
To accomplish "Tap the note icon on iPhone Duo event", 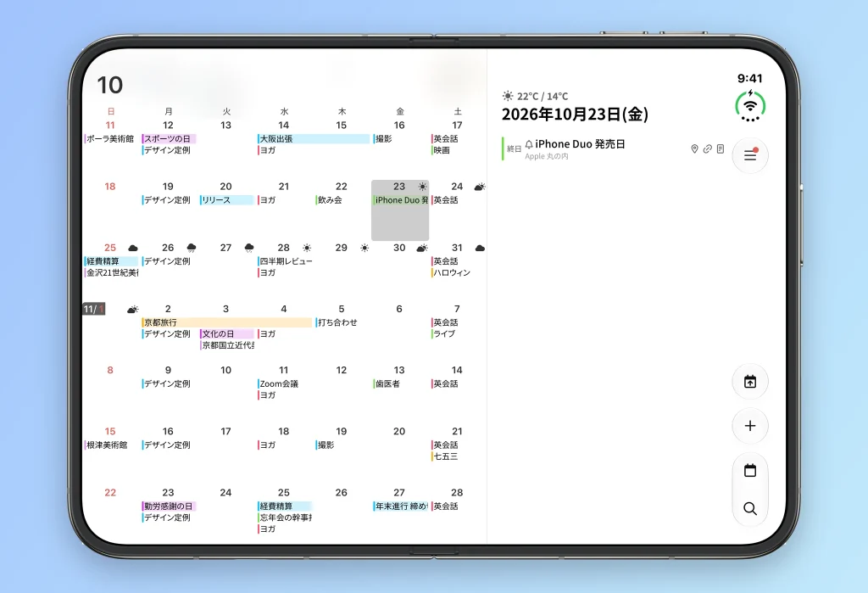I will click(721, 148).
